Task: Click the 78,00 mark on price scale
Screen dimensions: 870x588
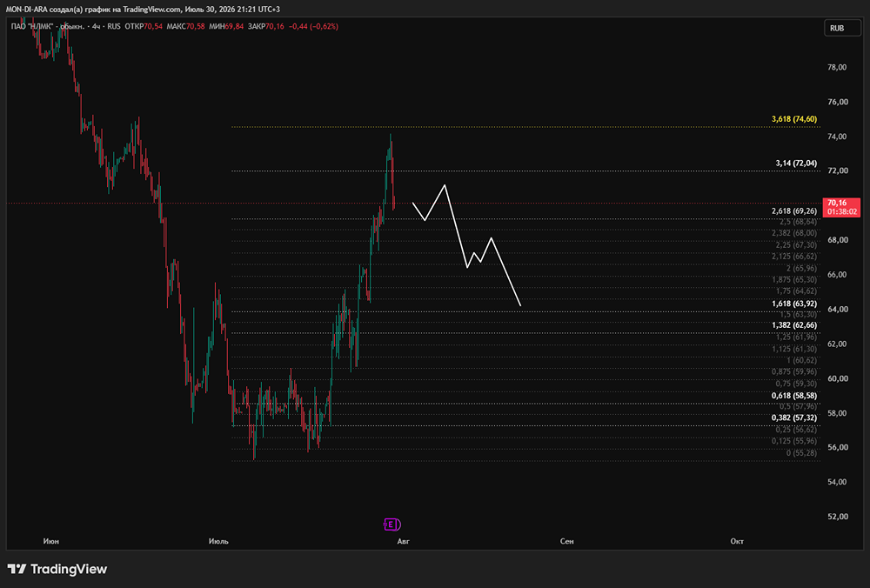Action: point(837,67)
